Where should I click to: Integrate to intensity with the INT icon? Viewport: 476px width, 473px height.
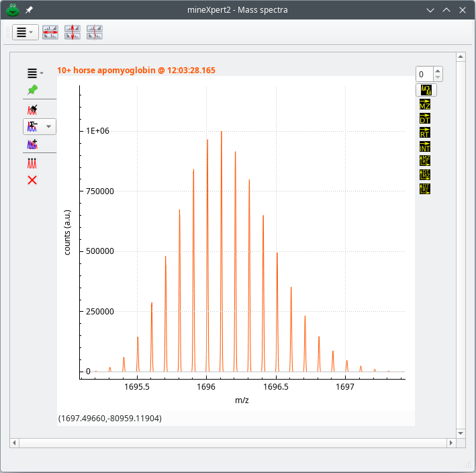[424, 146]
